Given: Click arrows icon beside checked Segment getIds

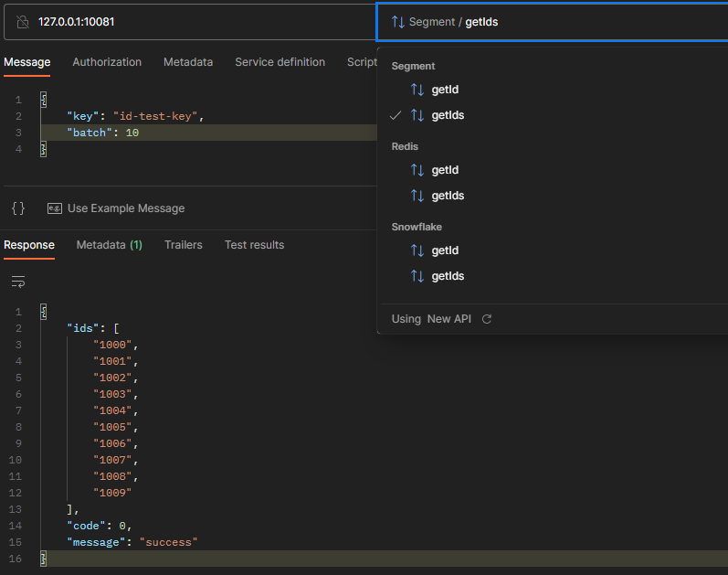Looking at the screenshot, I should pyautogui.click(x=417, y=115).
